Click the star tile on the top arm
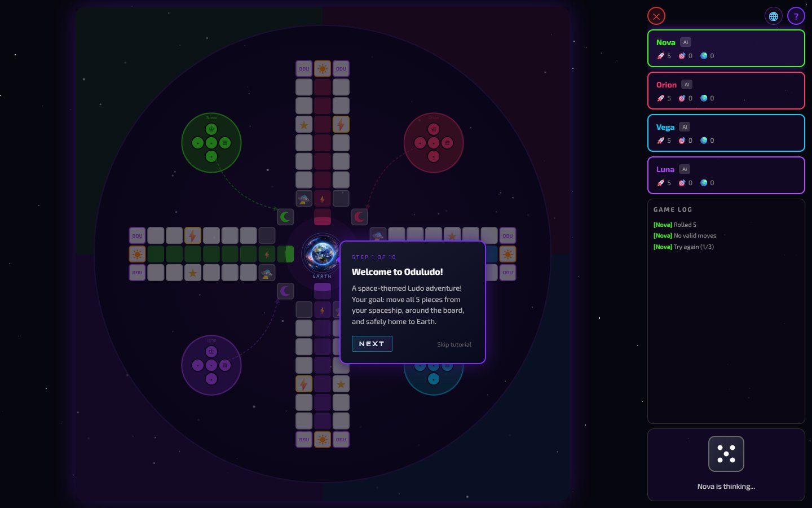 coord(304,124)
